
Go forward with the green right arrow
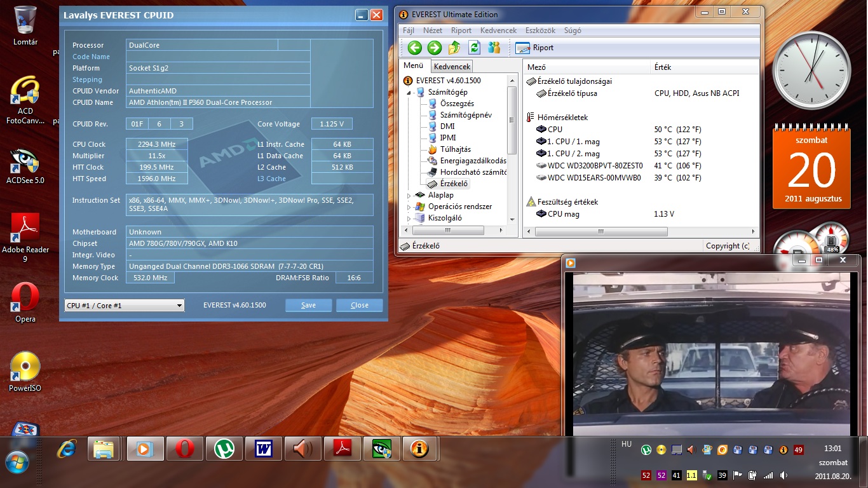(435, 48)
